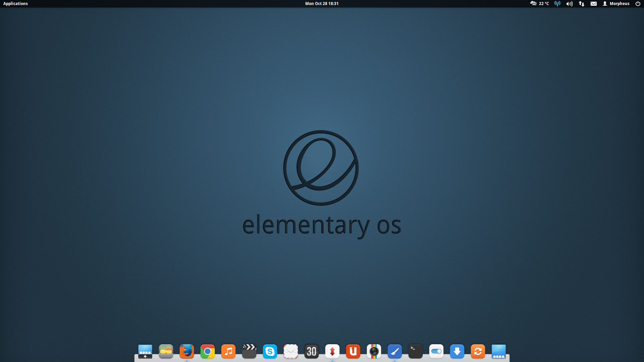Check the weather indicator showing 22 °C

539,4
